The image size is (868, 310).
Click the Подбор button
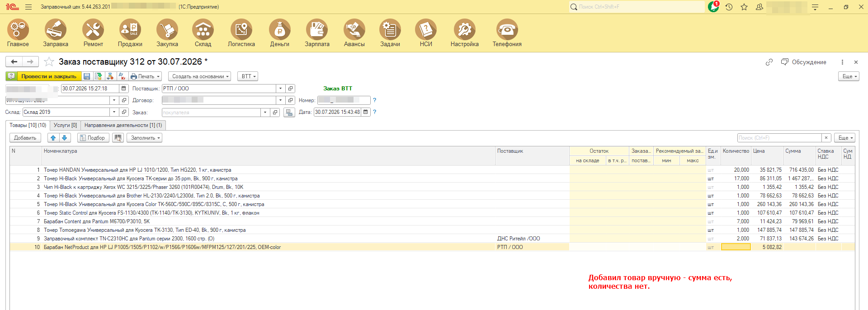[93, 138]
